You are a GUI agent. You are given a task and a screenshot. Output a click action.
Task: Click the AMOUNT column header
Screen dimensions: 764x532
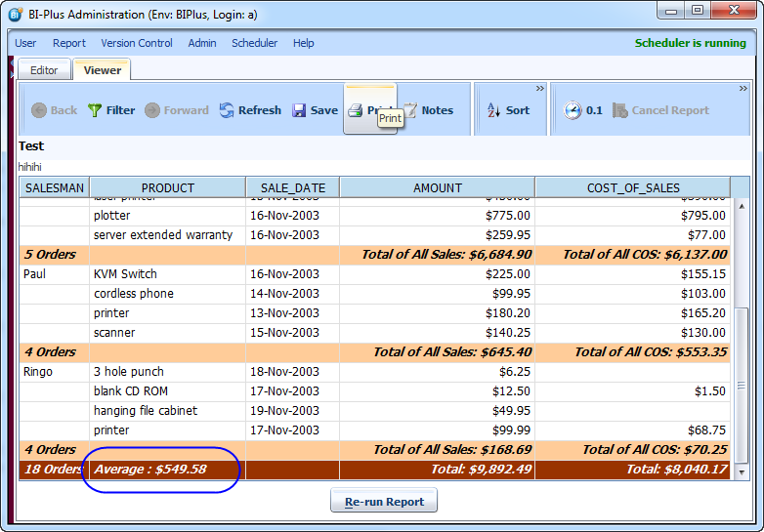[438, 187]
